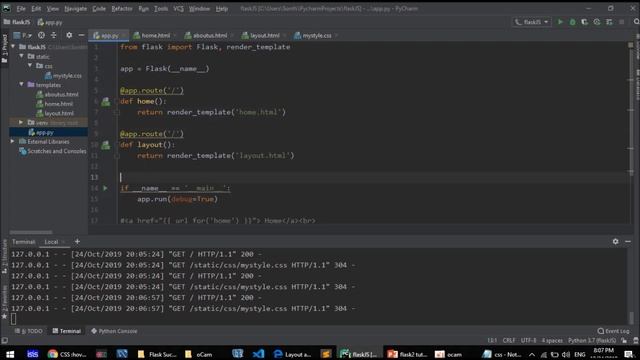The image size is (640, 360).
Task: Click the concurrency diagram icon in the toolbar
Action: (x=609, y=22)
